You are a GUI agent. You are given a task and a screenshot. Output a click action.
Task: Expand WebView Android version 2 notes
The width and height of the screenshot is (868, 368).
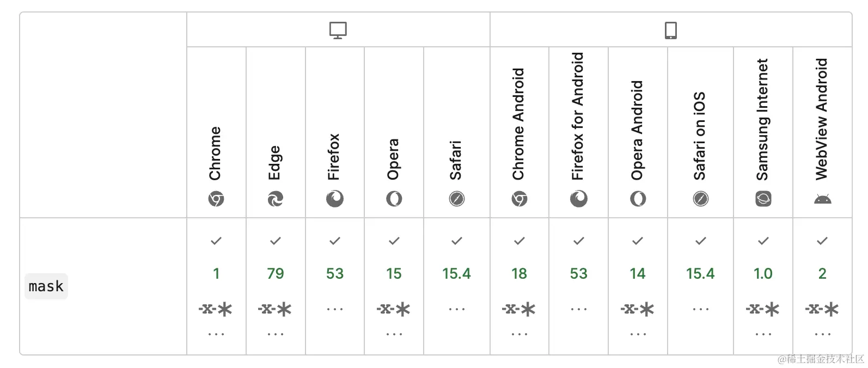point(823,334)
